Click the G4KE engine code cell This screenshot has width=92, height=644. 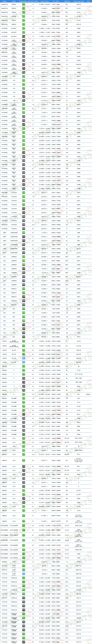coord(79,129)
